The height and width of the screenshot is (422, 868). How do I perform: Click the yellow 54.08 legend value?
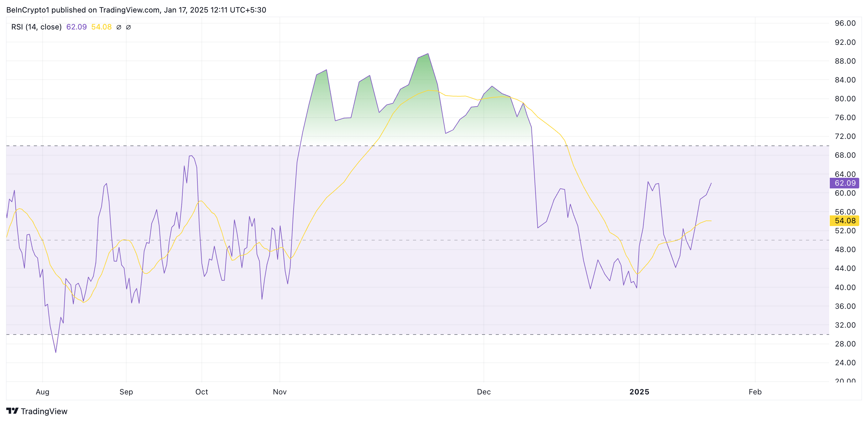click(x=102, y=27)
